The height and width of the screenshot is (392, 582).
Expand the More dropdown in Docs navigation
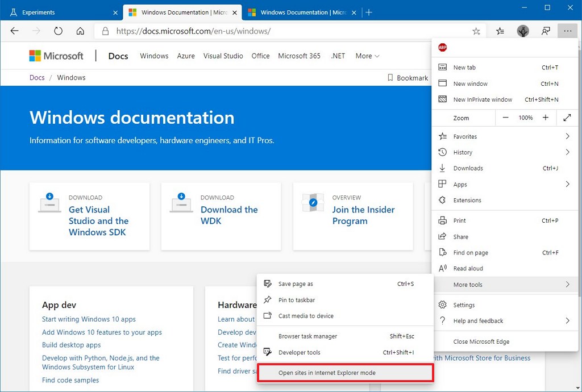point(367,56)
